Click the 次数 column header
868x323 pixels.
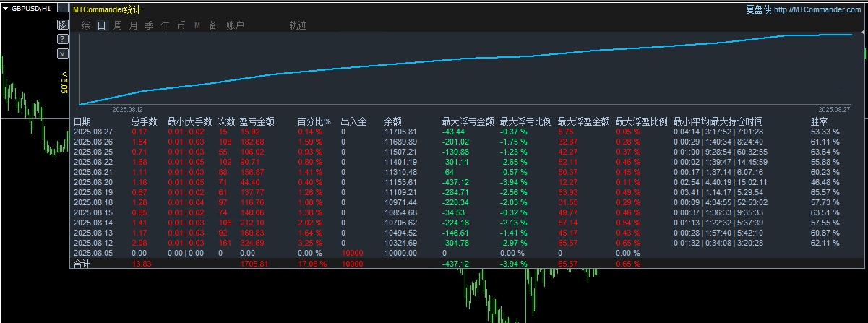[x=227, y=121]
